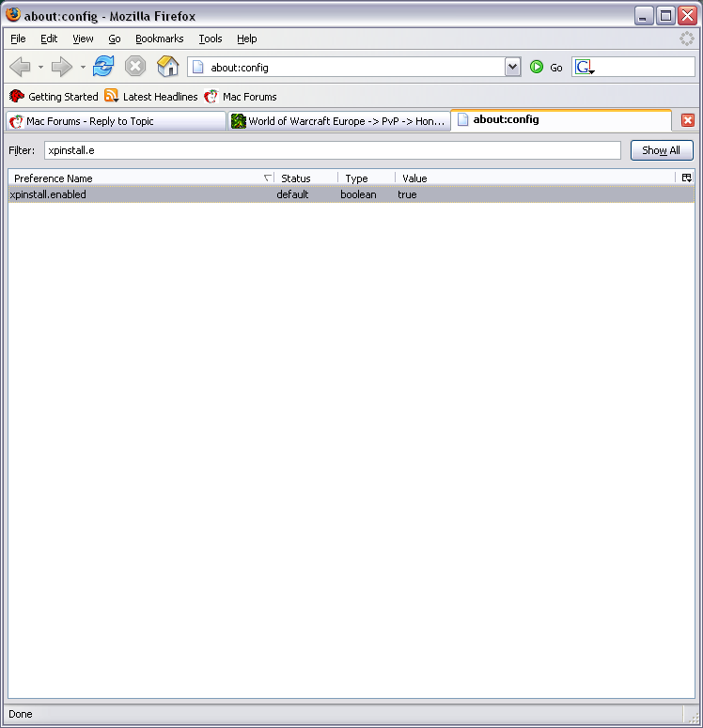Click the Back arrow navigation button

pyautogui.click(x=20, y=67)
